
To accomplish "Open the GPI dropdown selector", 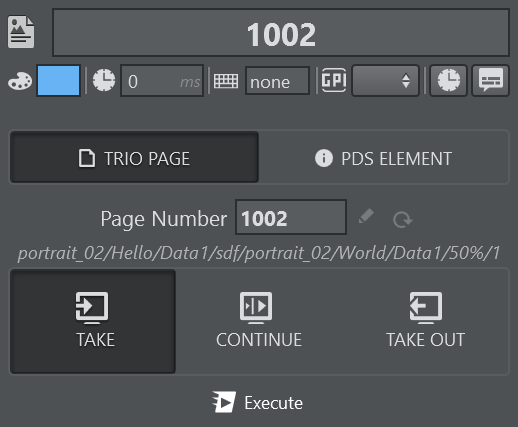I will pyautogui.click(x=385, y=81).
